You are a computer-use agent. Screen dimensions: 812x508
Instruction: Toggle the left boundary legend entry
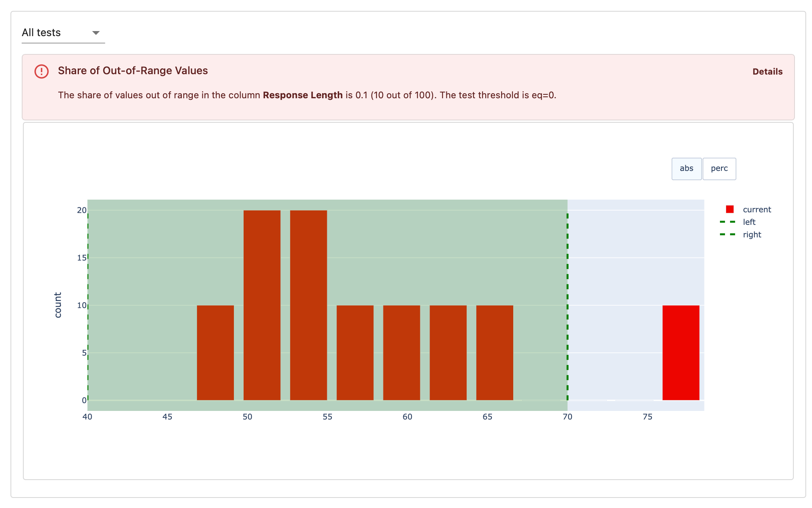click(749, 222)
